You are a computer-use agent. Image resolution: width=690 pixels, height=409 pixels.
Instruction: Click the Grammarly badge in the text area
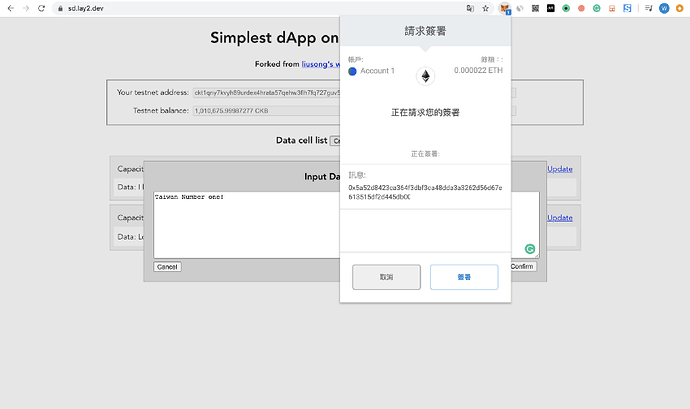point(530,249)
